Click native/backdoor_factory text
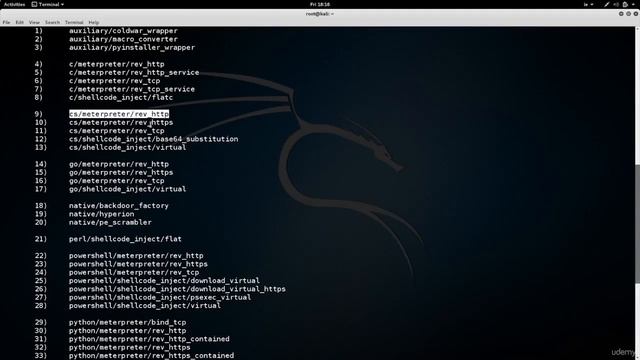Screen dimensions: 640x360 (x=119, y=206)
